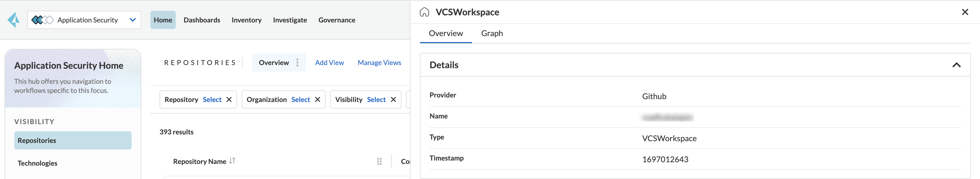Open the Organization filter Select dropdown

pos(301,99)
